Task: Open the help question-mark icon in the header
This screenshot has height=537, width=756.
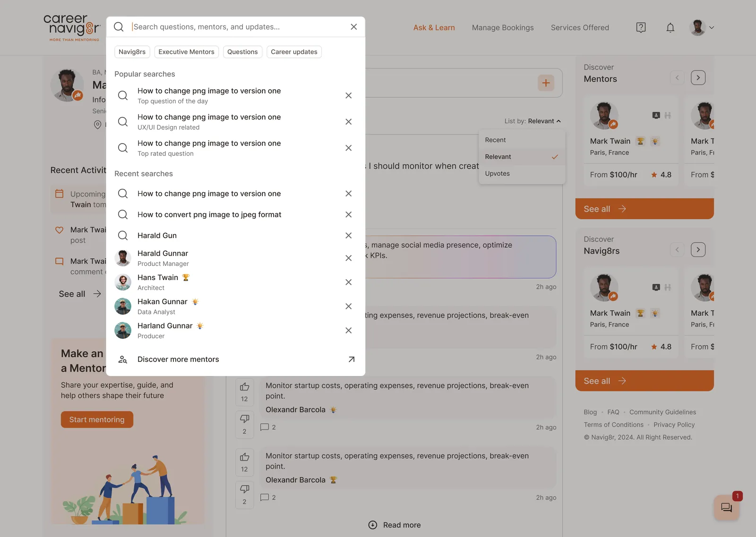Action: click(x=641, y=27)
